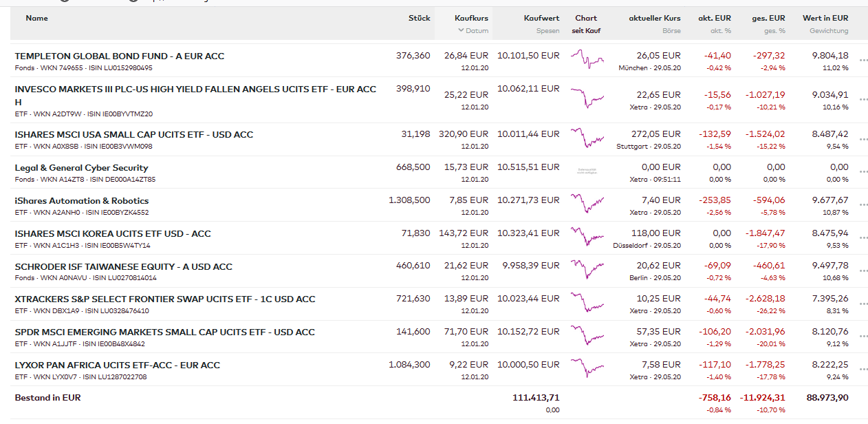
Task: Open more options for Templeton Global Bond Fund
Action: (863, 61)
